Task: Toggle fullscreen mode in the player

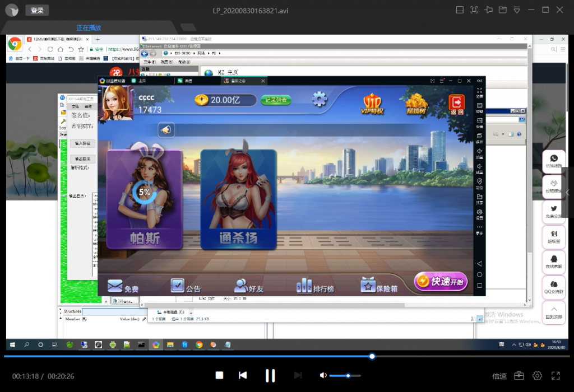Action: 556,376
